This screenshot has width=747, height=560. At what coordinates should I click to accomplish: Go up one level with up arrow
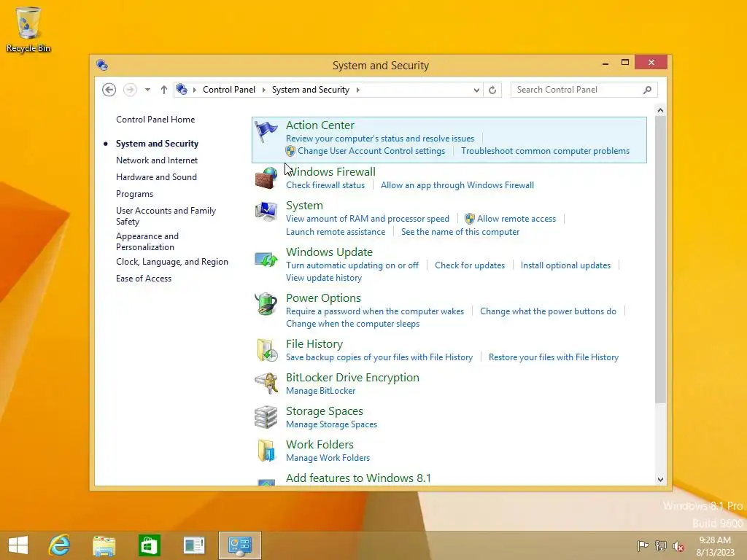164,90
